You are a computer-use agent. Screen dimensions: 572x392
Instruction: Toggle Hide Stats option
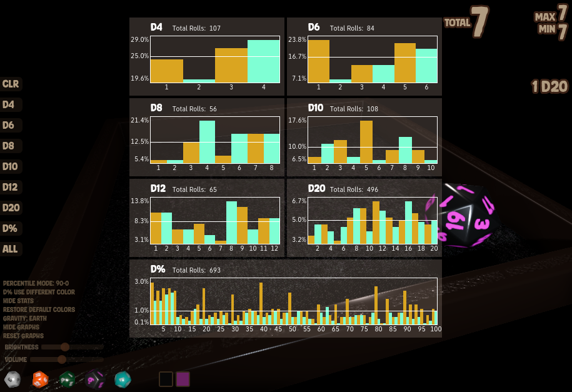click(x=19, y=301)
